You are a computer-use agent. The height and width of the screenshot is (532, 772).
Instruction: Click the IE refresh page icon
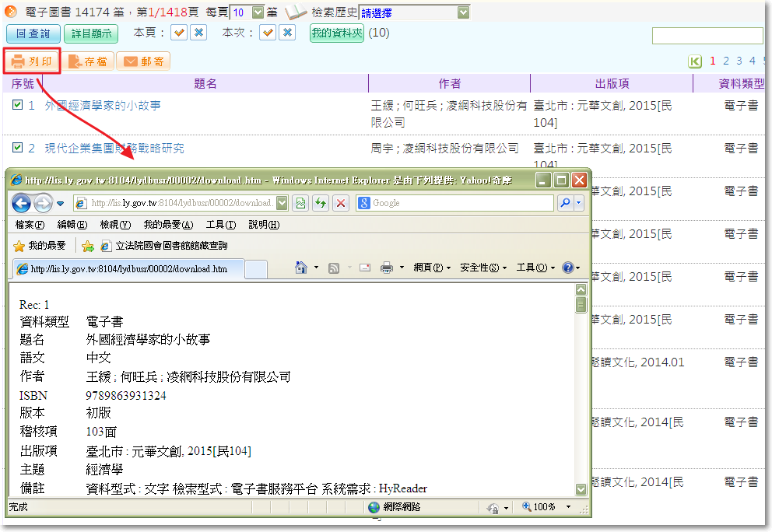click(x=321, y=203)
